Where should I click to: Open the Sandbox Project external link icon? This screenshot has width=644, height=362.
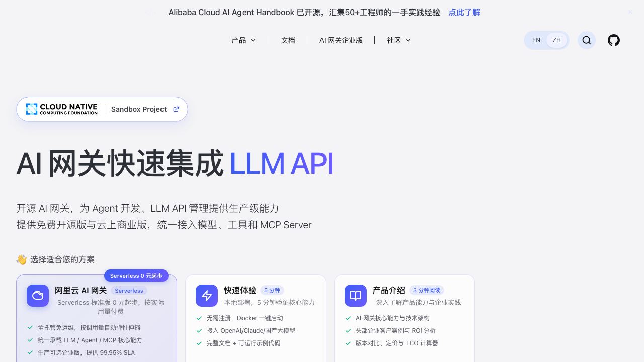[x=176, y=109]
